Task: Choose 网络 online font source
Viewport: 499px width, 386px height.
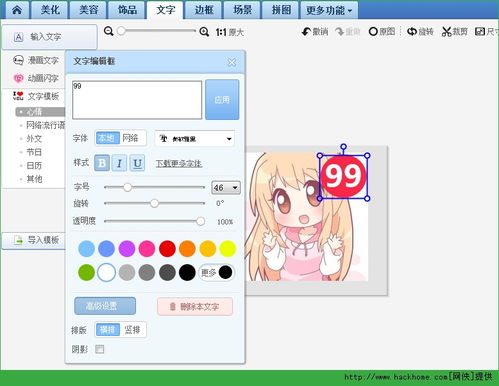Action: coord(130,138)
